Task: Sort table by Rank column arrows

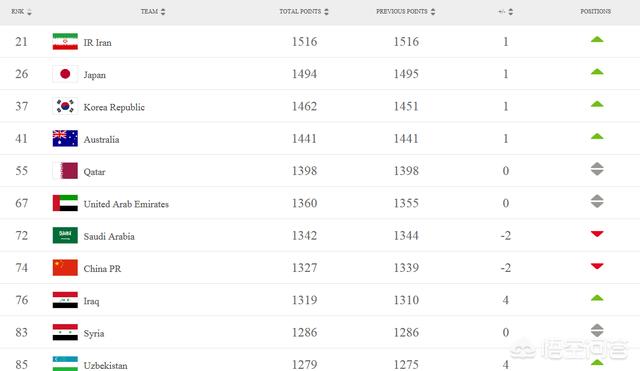Action: pos(29,12)
